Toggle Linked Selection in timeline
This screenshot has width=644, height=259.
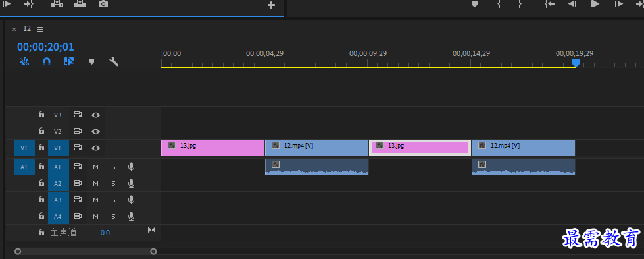click(x=69, y=62)
